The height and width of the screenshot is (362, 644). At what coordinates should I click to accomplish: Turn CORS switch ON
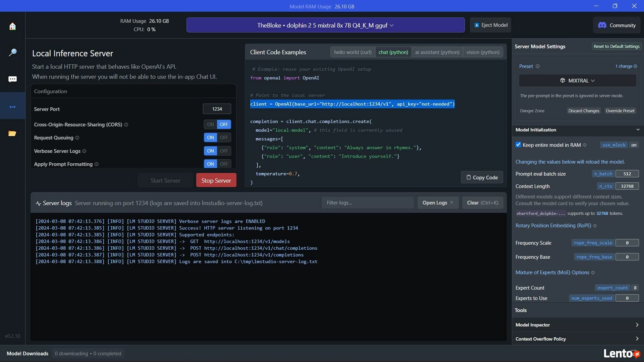click(x=210, y=124)
